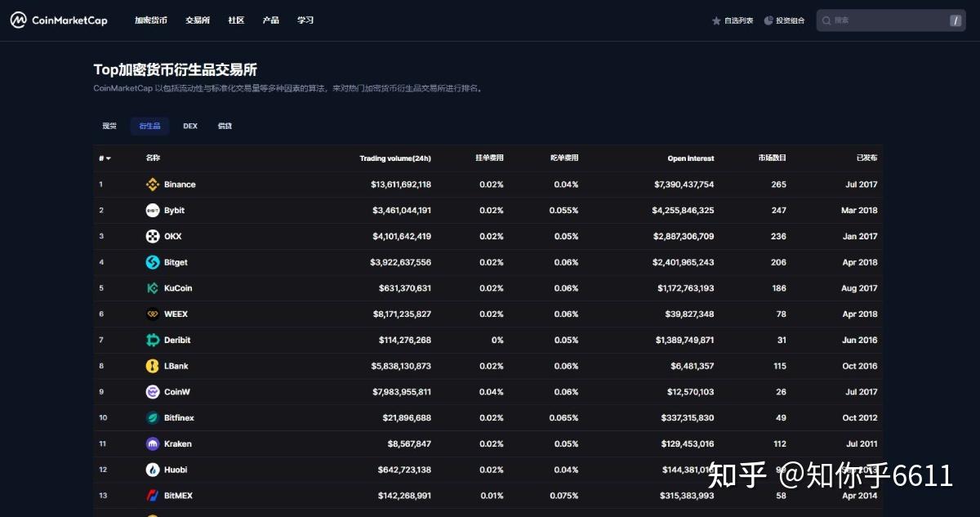The width and height of the screenshot is (980, 517).
Task: Click the Bitget exchange icon
Action: point(152,262)
